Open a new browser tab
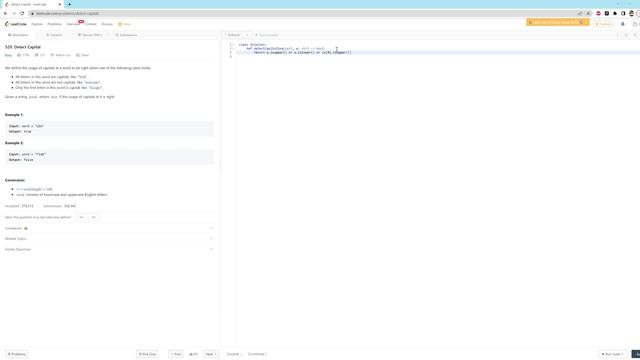The height and width of the screenshot is (360, 640). 69,4
